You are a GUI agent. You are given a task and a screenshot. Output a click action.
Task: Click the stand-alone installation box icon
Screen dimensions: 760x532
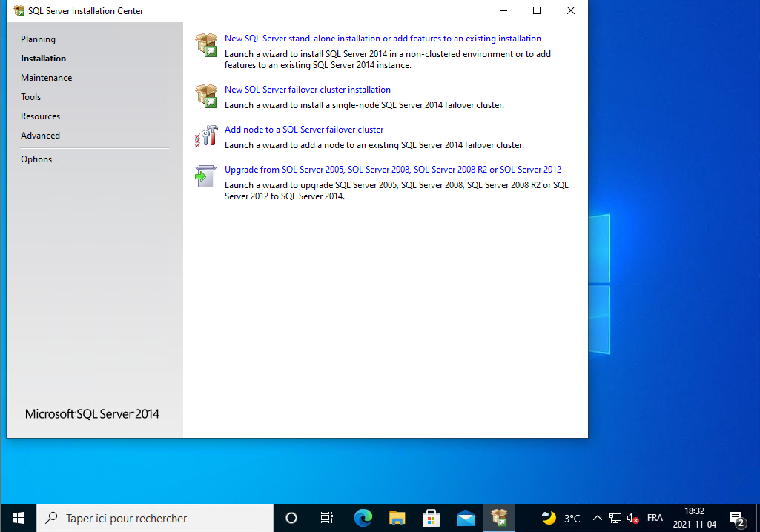click(205, 44)
